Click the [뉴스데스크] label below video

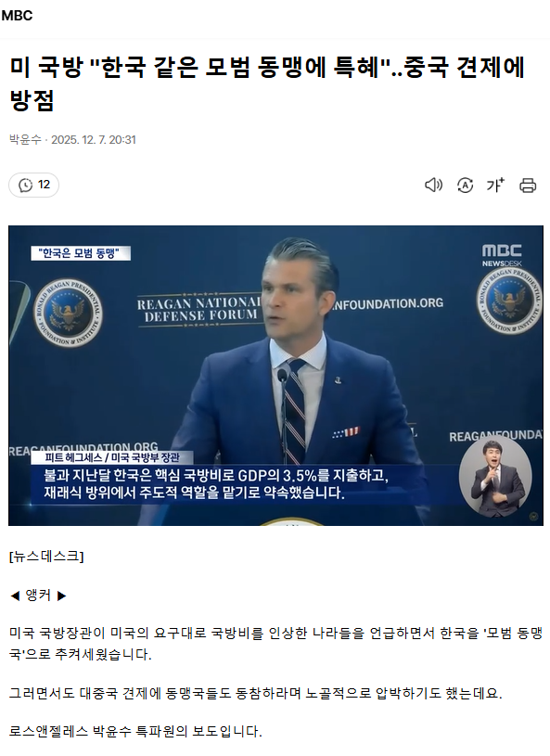(46, 557)
